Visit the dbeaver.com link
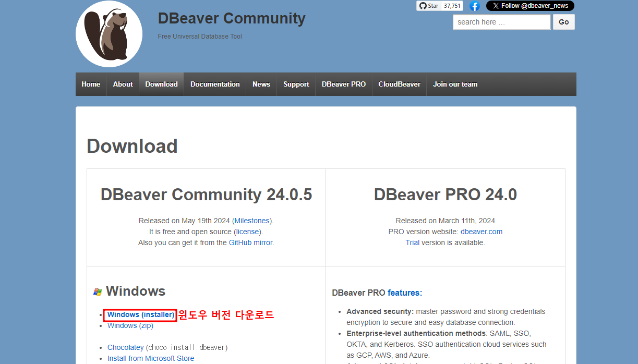The image size is (638, 364). pyautogui.click(x=481, y=232)
